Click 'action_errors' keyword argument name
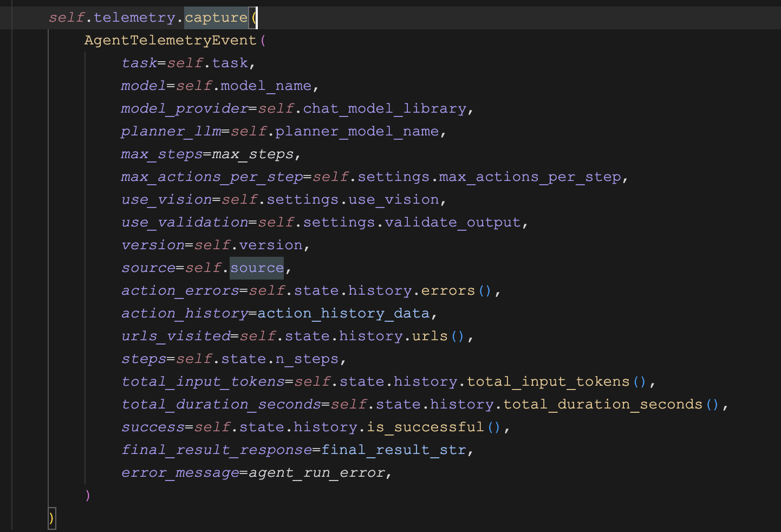 click(180, 291)
